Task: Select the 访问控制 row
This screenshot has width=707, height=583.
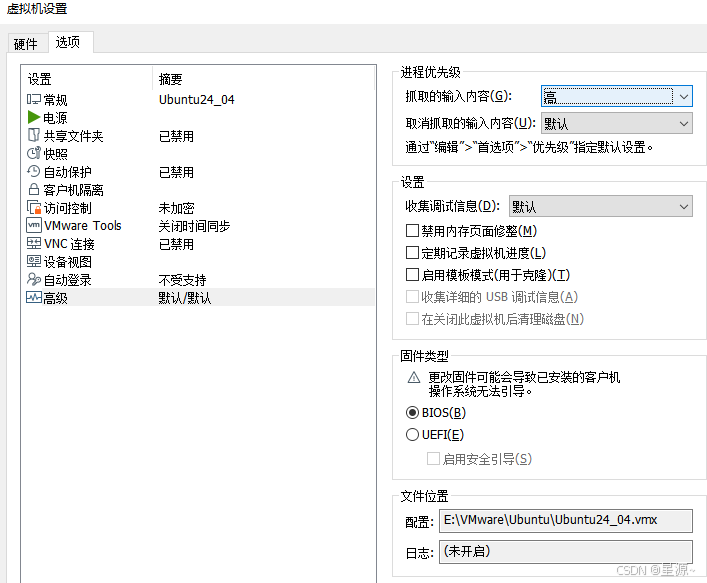Action: pyautogui.click(x=198, y=207)
